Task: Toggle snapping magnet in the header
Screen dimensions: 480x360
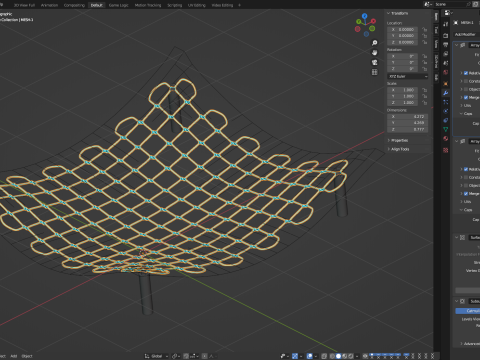Action: 186,356
